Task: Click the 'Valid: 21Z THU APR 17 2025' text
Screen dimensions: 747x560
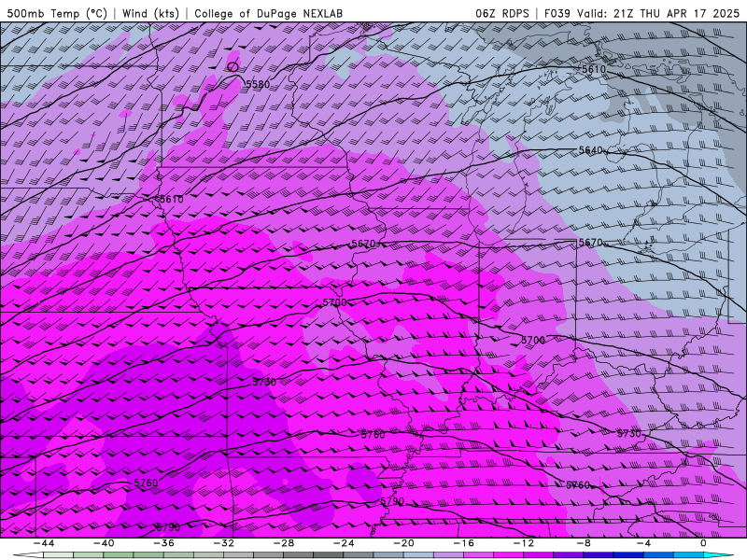Action: click(x=658, y=13)
